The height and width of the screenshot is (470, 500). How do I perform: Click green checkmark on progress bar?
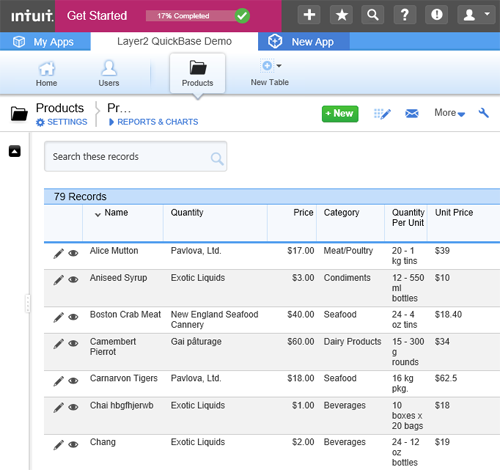242,16
